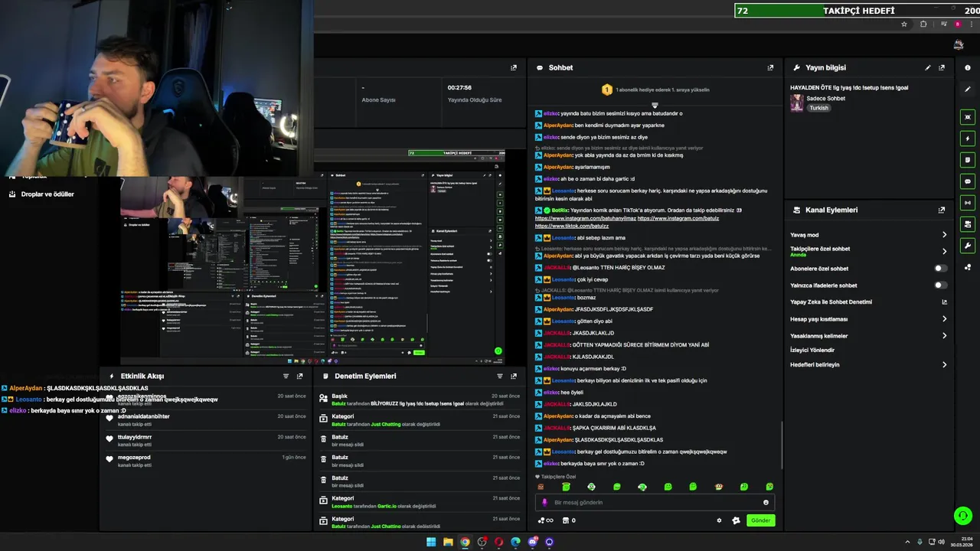Image resolution: width=980 pixels, height=551 pixels.
Task: Click the volume icon in system tray
Action: [941, 542]
